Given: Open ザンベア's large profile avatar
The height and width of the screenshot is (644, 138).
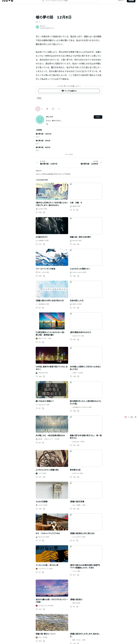Looking at the screenshot, I should (40, 119).
